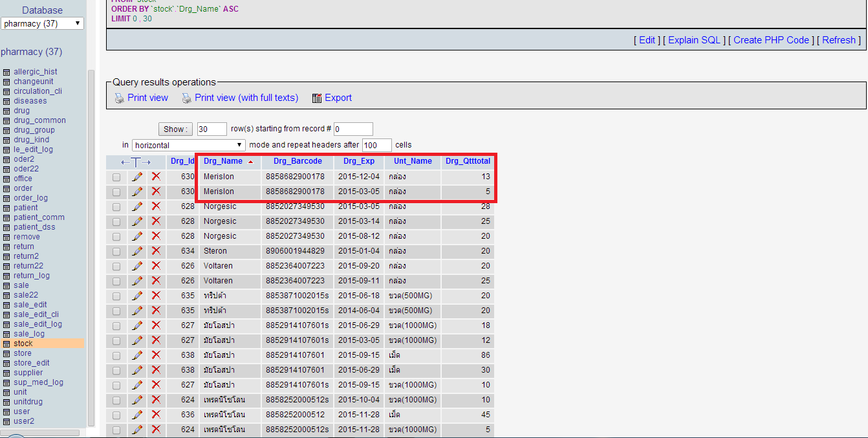Select checkbox for Norgesic row with quantity 28
This screenshot has height=438, width=868.
116,206
